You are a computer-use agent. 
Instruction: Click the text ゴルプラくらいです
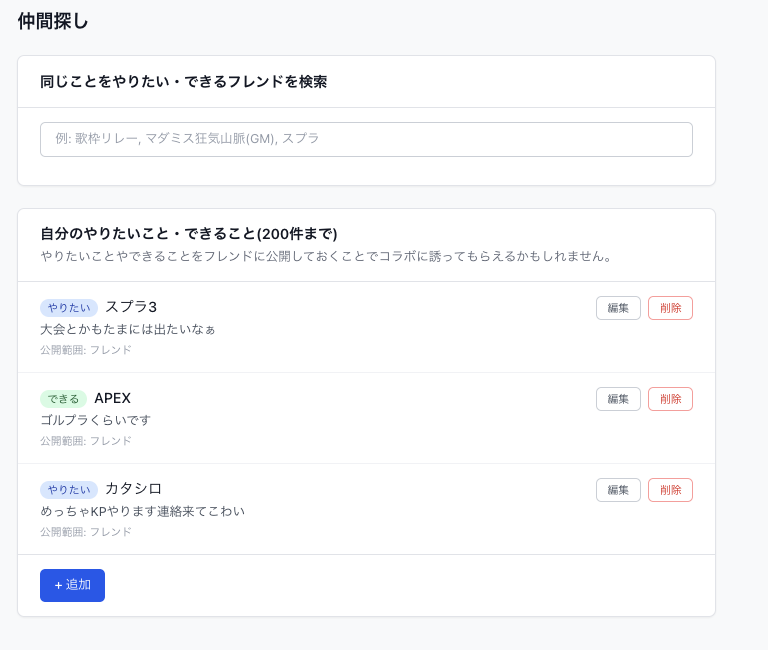click(x=96, y=420)
